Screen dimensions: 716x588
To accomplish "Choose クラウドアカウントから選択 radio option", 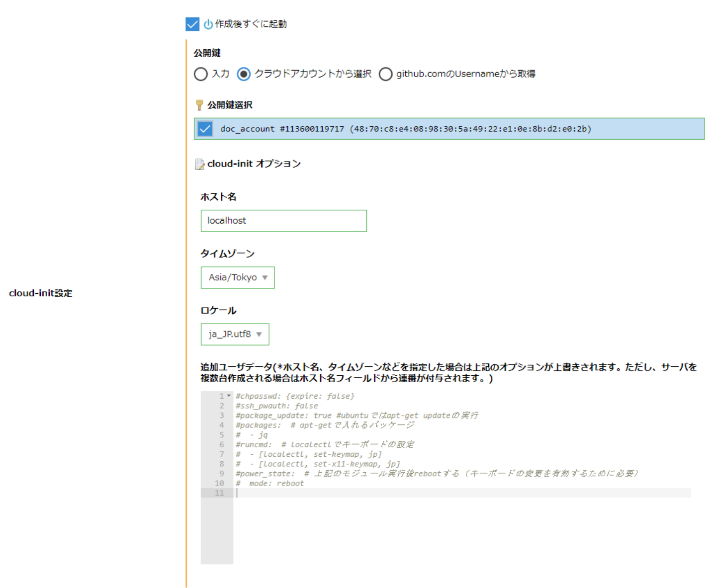I will coord(244,74).
